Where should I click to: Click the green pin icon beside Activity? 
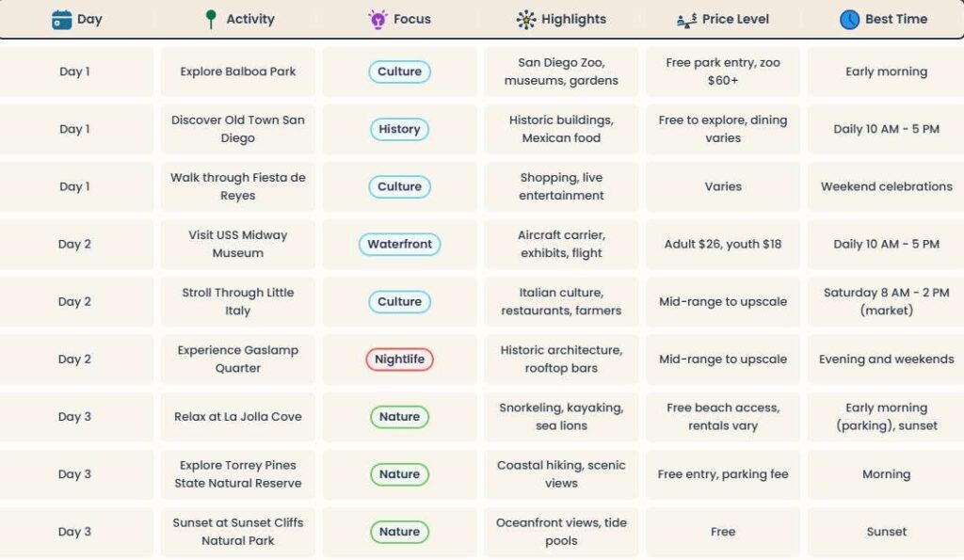211,20
